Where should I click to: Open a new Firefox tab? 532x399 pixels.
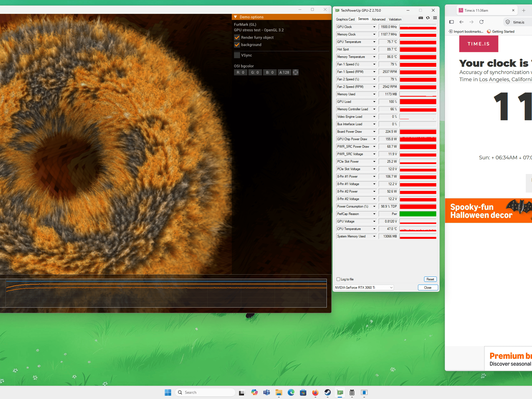click(524, 10)
